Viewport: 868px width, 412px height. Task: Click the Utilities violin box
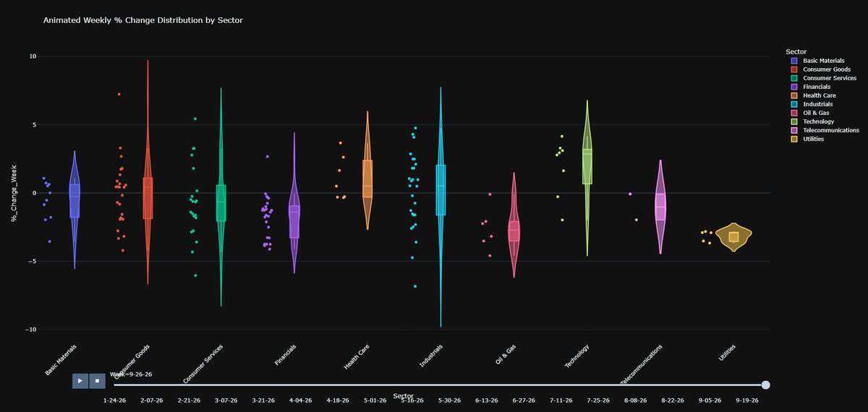tap(733, 236)
